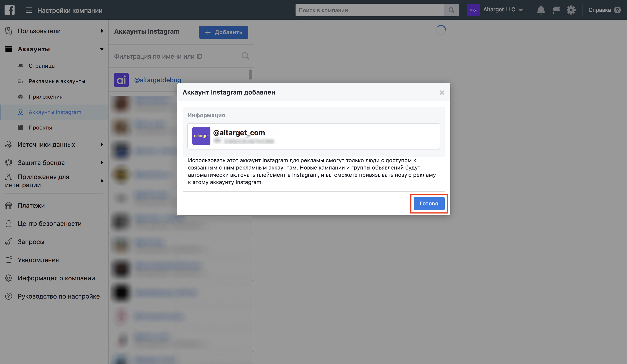Click the Facebook logo icon
The image size is (627, 364).
(x=10, y=10)
